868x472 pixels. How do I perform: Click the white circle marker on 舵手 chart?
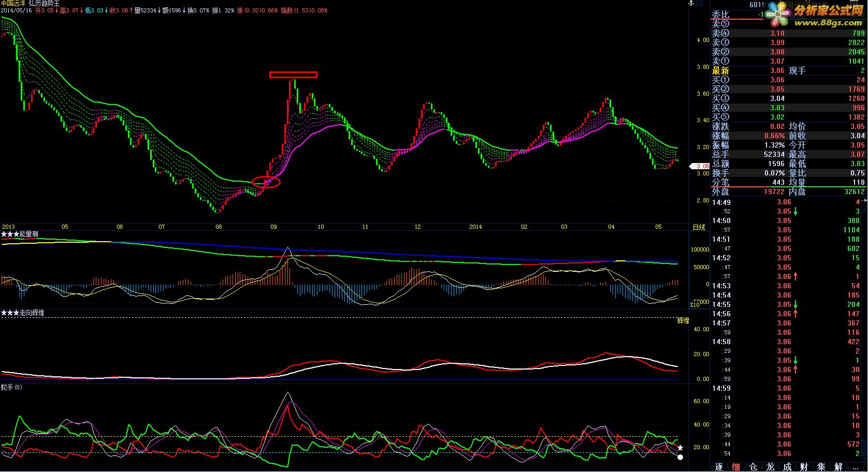coord(681,457)
